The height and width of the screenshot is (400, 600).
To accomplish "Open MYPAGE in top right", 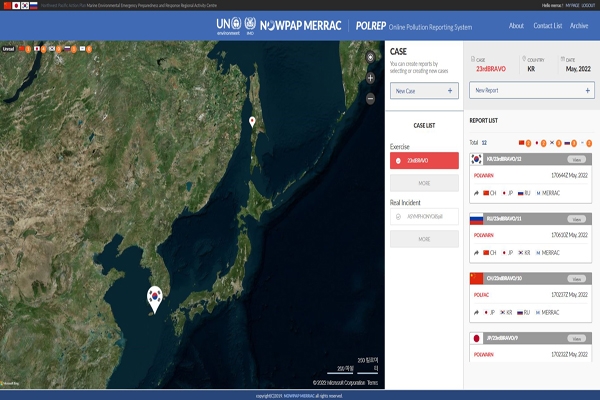I will (572, 5).
